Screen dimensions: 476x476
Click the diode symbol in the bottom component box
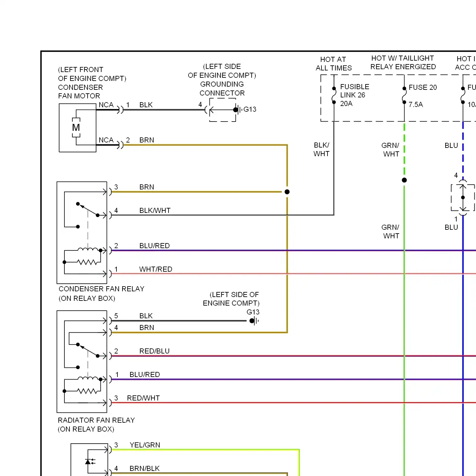[x=90, y=461]
